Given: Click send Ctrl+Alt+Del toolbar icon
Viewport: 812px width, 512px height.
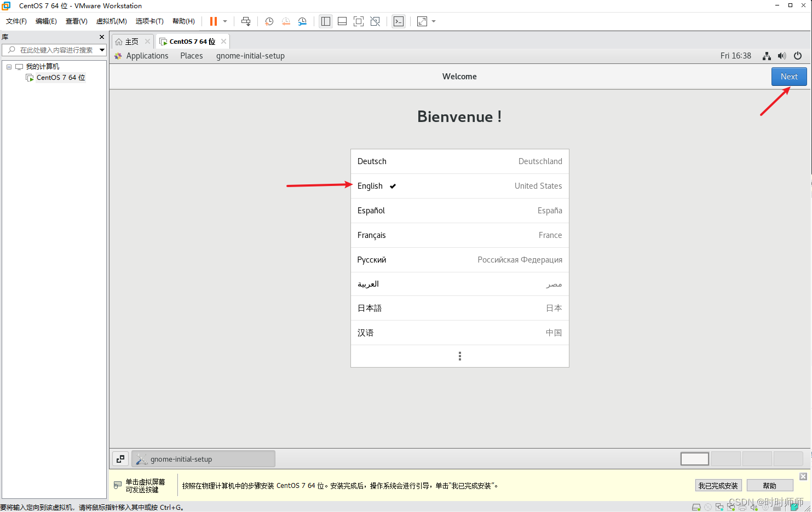Looking at the screenshot, I should 246,21.
